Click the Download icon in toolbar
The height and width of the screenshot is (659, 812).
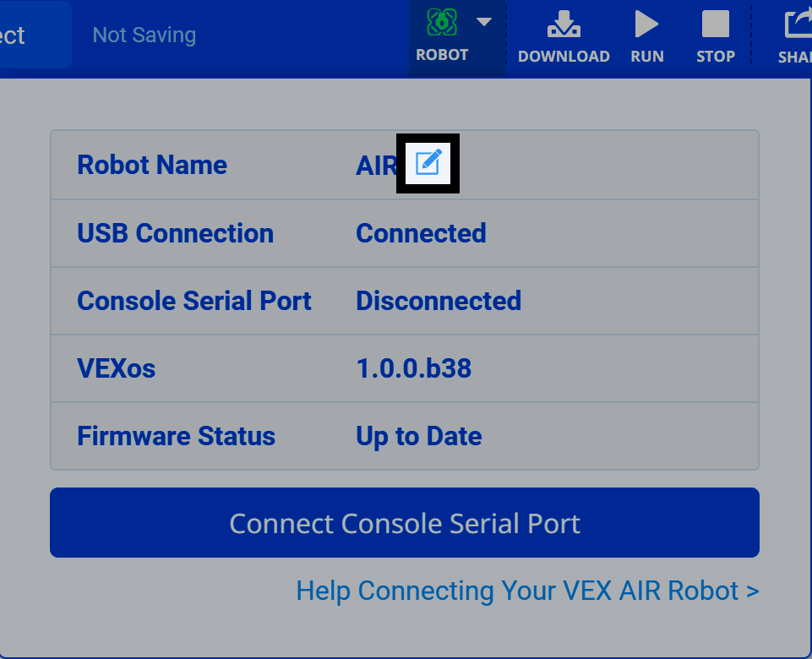tap(564, 25)
